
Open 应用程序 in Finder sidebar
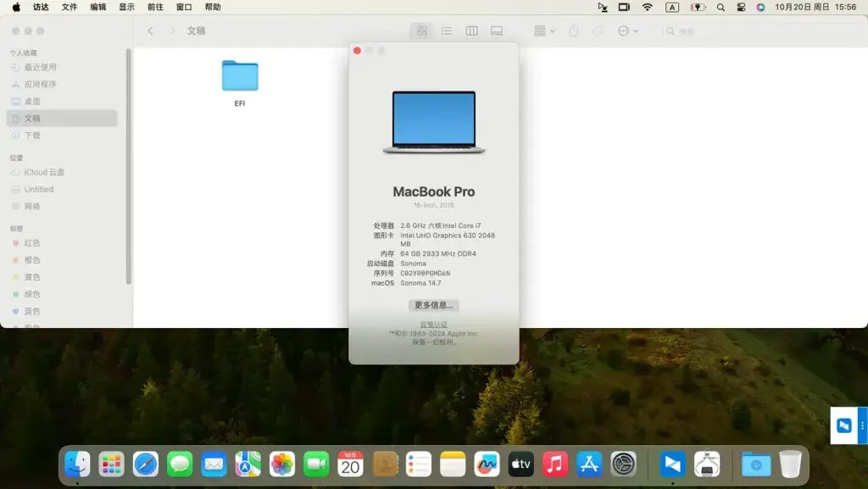[x=40, y=84]
